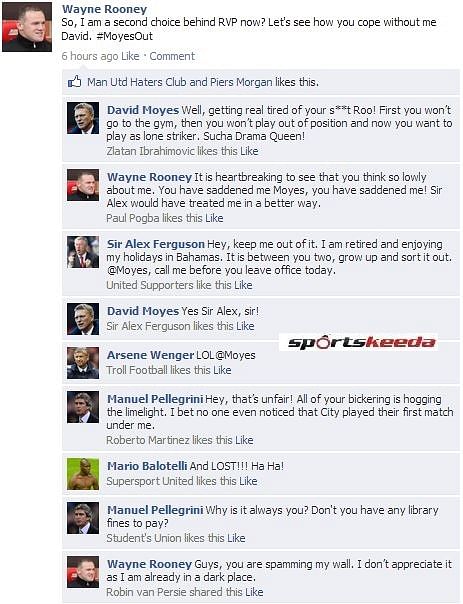Like the 'Yes Sir Alex, sir!' comment

[245, 326]
